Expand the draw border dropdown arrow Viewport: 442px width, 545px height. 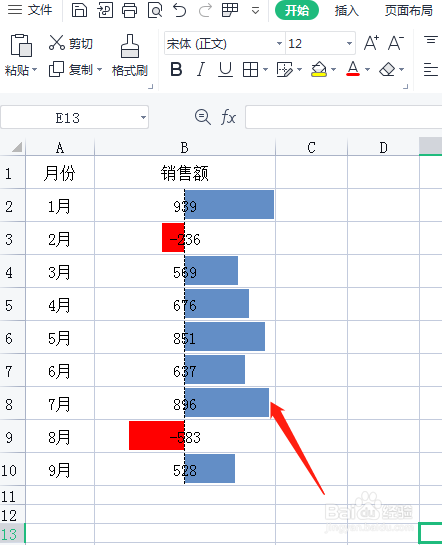[x=299, y=70]
